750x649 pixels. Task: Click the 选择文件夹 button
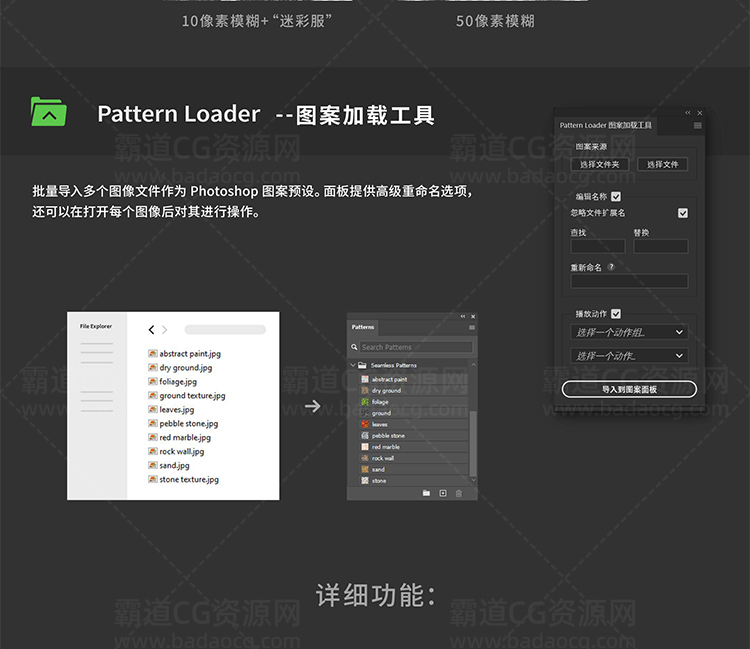pos(600,164)
